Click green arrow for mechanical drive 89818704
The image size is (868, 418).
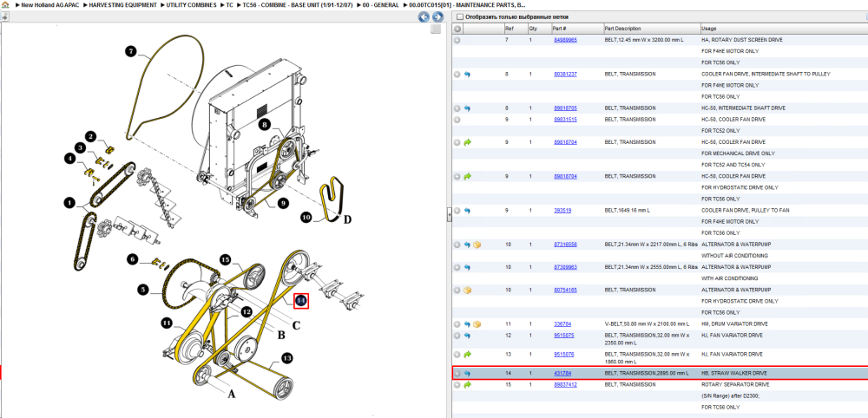point(467,142)
